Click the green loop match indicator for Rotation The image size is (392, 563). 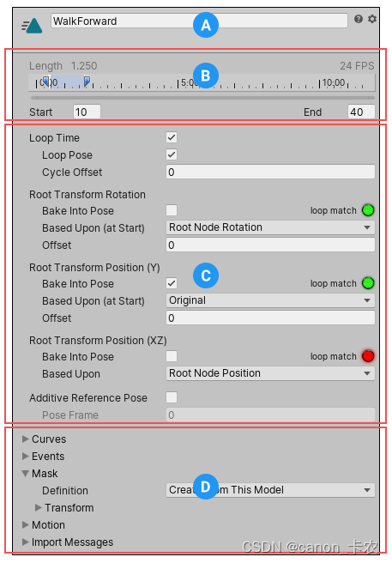tap(368, 210)
